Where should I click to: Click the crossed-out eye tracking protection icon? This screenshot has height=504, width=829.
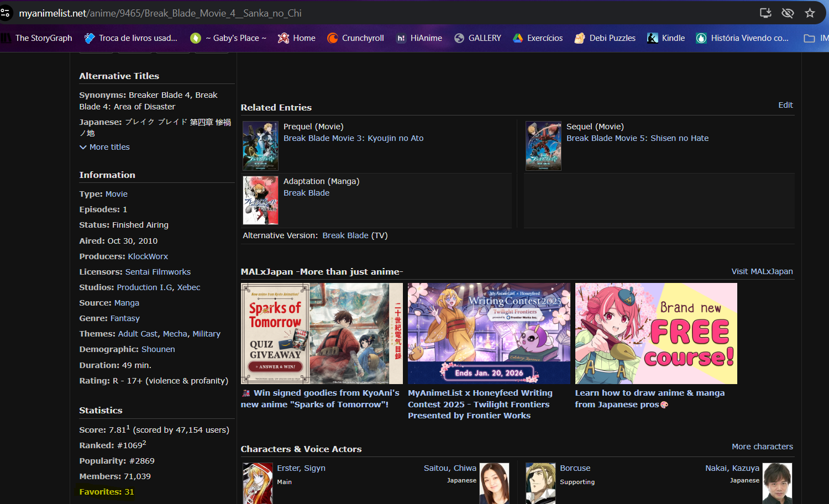click(x=788, y=13)
